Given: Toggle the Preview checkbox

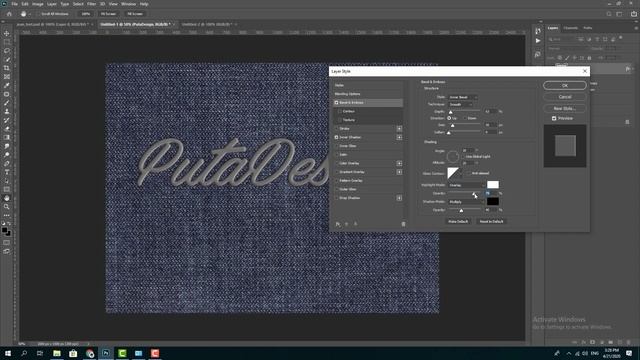Looking at the screenshot, I should point(554,118).
